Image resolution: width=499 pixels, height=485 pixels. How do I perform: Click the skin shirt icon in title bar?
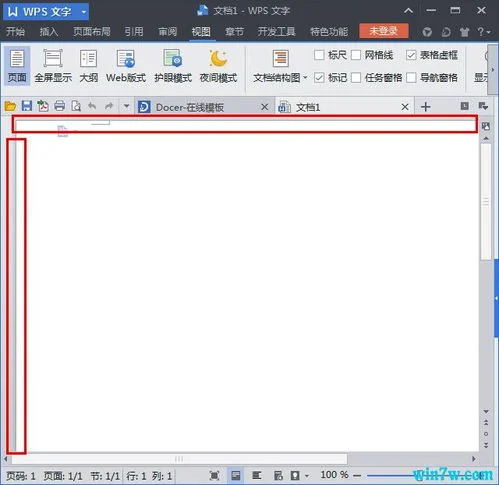coord(464,32)
